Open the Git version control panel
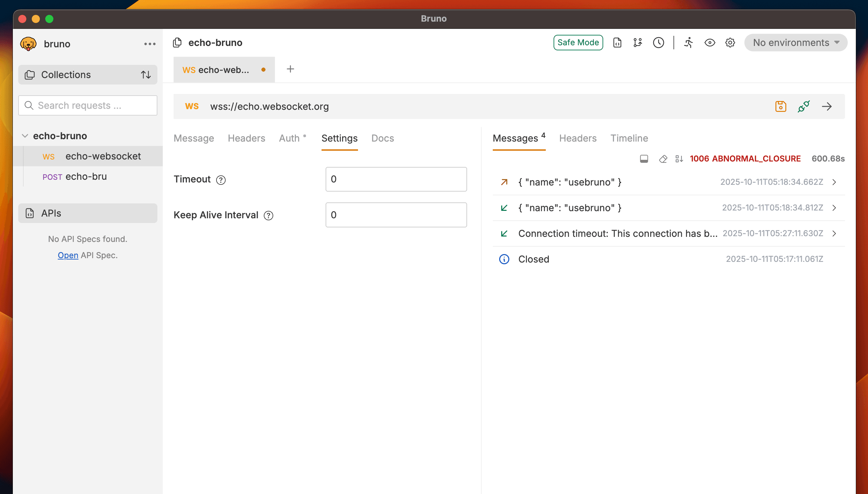 click(x=638, y=43)
